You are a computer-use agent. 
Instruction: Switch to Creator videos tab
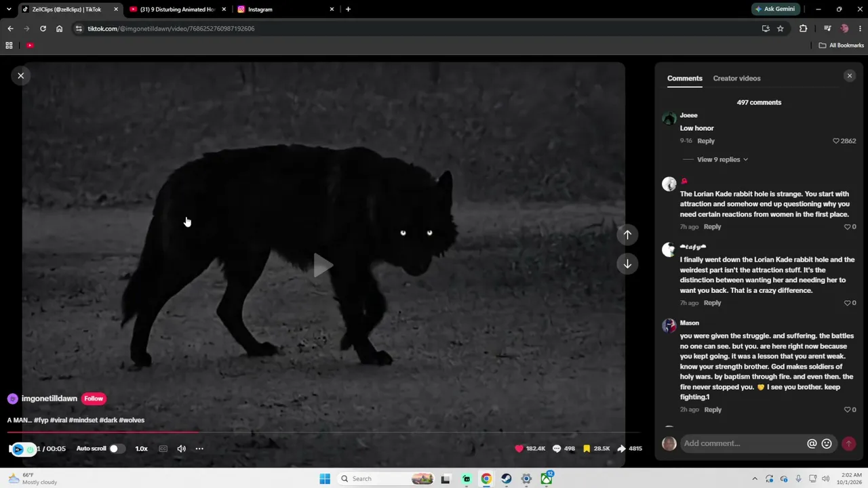736,79
